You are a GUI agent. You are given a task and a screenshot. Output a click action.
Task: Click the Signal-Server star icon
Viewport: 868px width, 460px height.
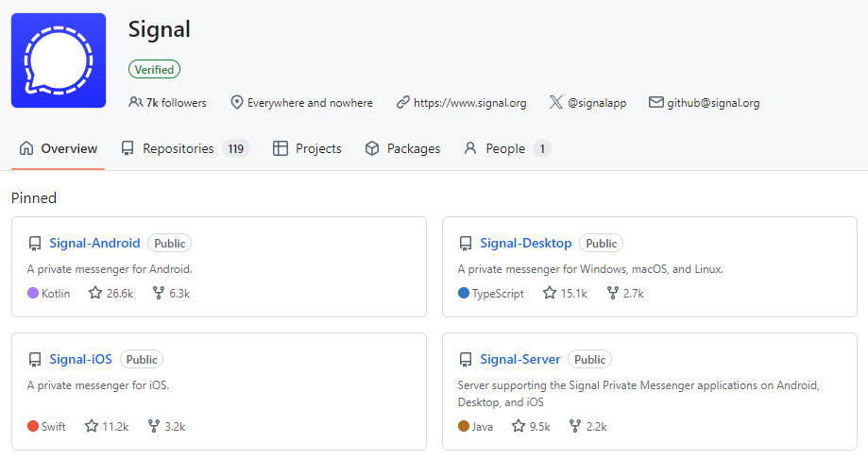point(519,426)
